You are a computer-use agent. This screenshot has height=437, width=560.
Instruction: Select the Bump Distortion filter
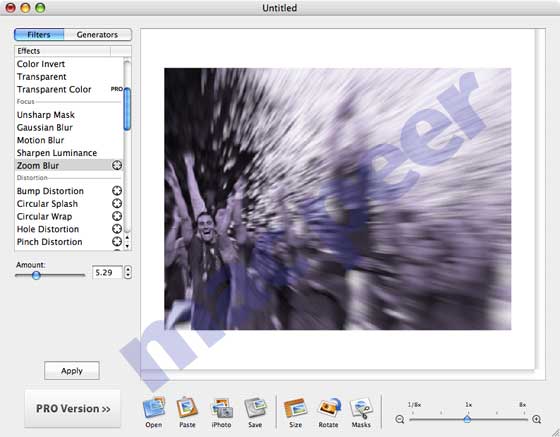(69, 191)
